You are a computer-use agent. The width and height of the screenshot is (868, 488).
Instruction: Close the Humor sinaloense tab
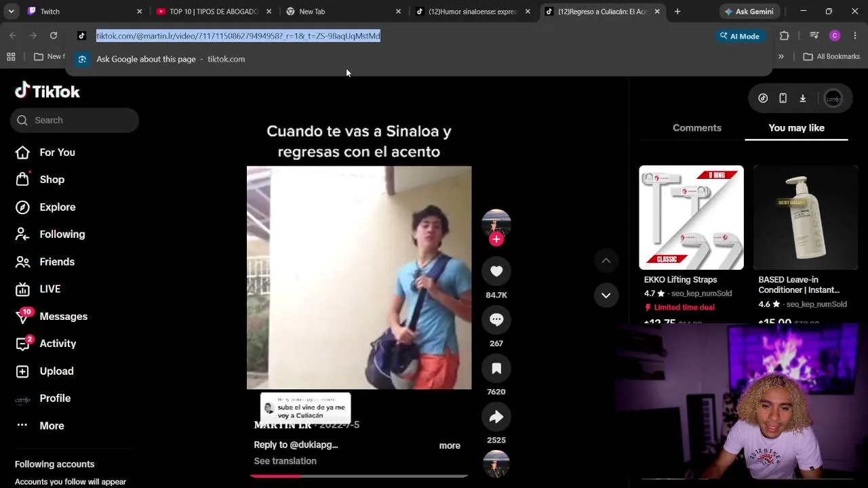(x=528, y=12)
